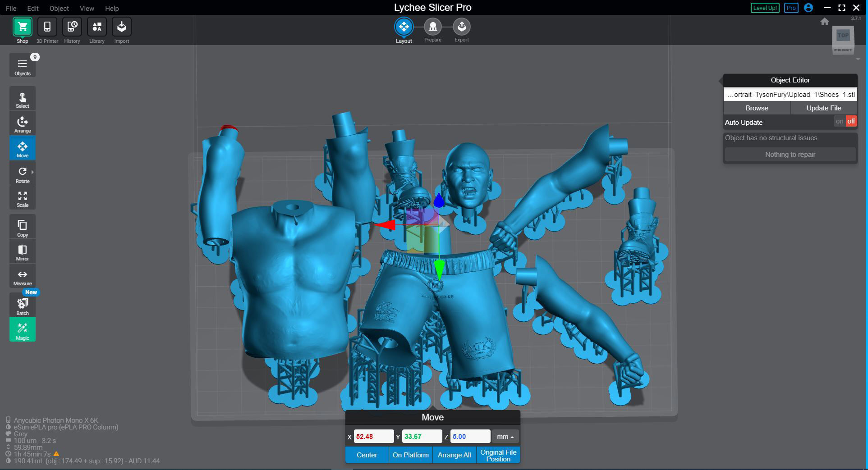Switch to the Export workflow step
The image size is (868, 470).
461,27
